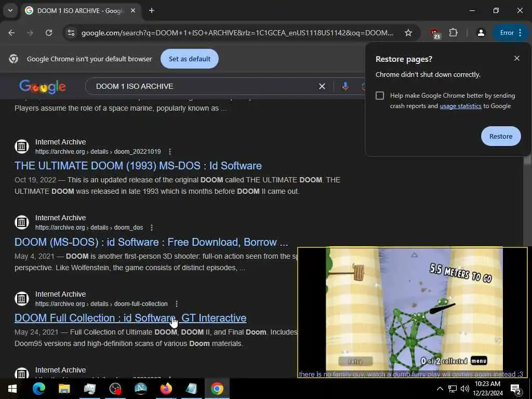The height and width of the screenshot is (399, 532).
Task: Open the usage statistics link
Action: click(x=460, y=106)
